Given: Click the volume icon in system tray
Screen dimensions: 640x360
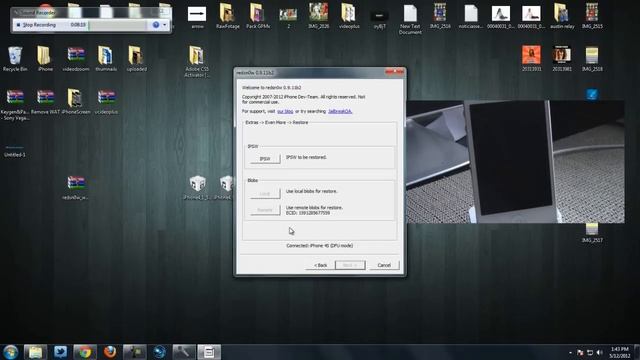Looking at the screenshot, I should point(599,352).
